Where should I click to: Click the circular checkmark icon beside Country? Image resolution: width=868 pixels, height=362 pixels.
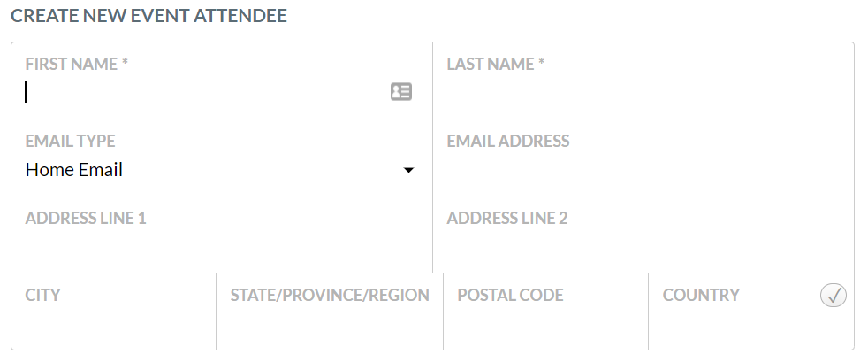pos(834,295)
